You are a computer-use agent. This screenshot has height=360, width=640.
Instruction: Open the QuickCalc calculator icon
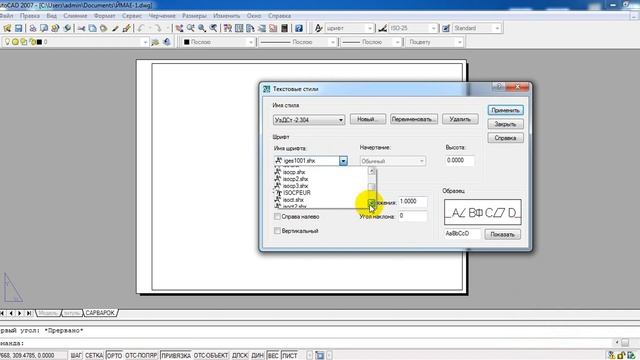coord(284,28)
